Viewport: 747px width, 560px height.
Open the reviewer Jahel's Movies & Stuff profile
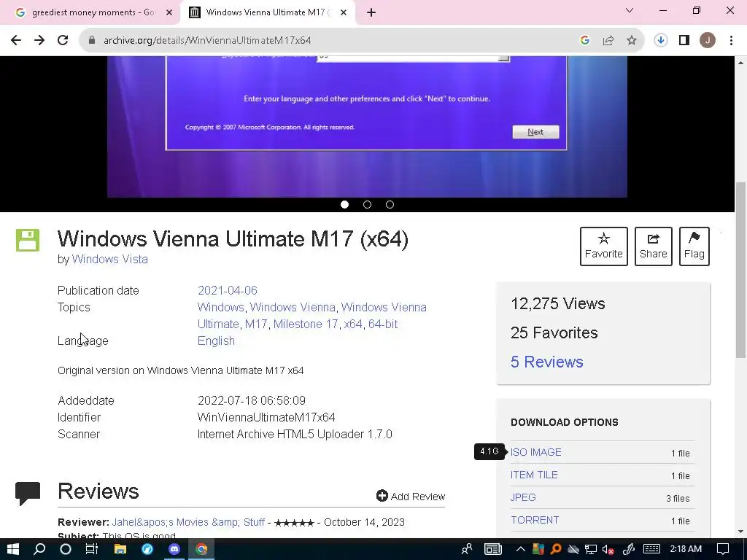click(x=188, y=522)
